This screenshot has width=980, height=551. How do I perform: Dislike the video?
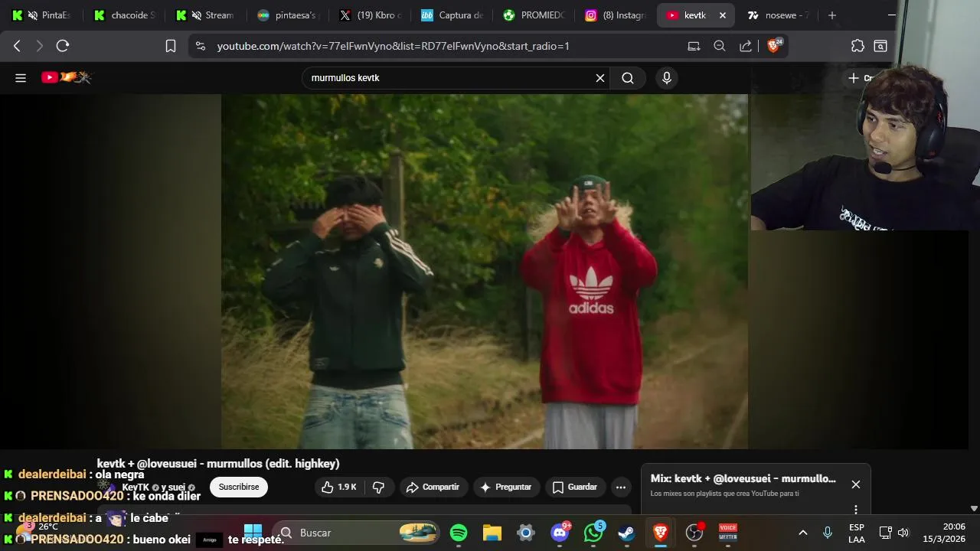378,487
